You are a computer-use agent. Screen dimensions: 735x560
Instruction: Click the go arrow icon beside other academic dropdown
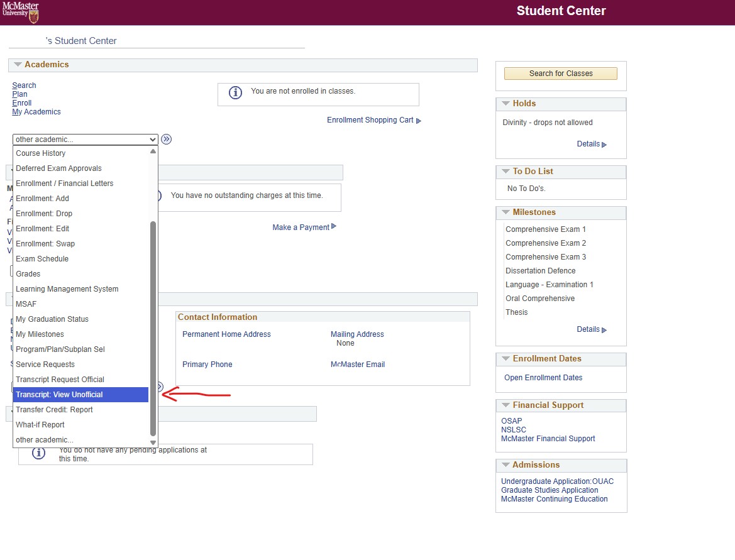(167, 139)
